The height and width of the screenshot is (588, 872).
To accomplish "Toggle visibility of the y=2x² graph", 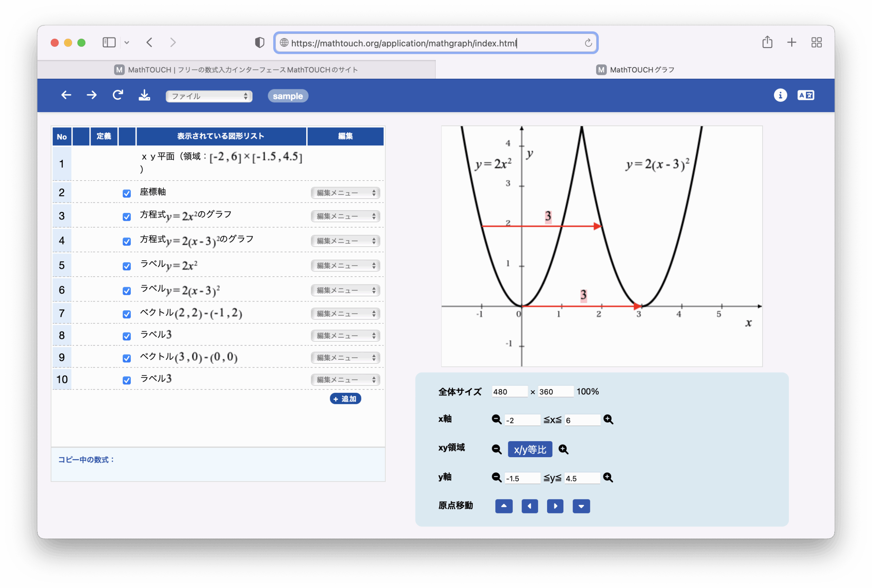I will (126, 216).
